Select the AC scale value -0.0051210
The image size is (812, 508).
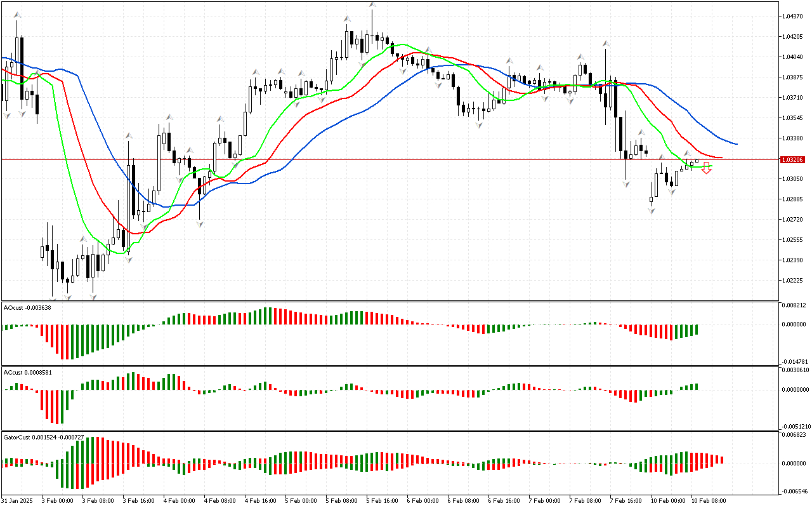coord(796,427)
